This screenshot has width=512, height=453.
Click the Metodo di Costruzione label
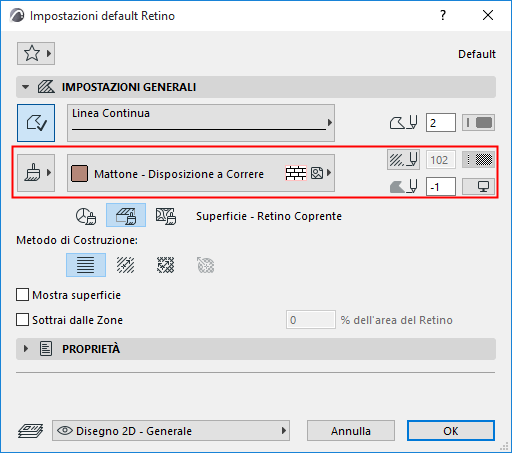[77, 240]
